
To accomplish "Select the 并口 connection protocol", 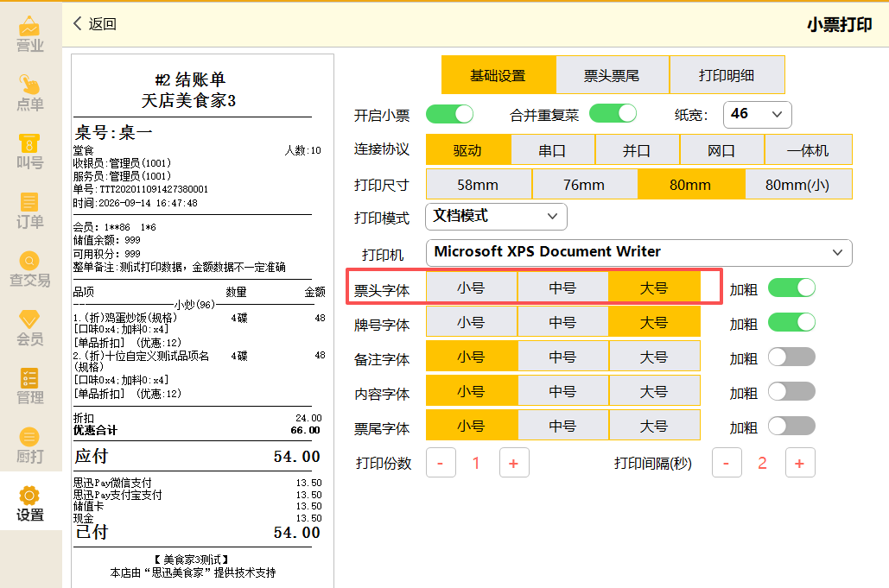I will pos(638,151).
